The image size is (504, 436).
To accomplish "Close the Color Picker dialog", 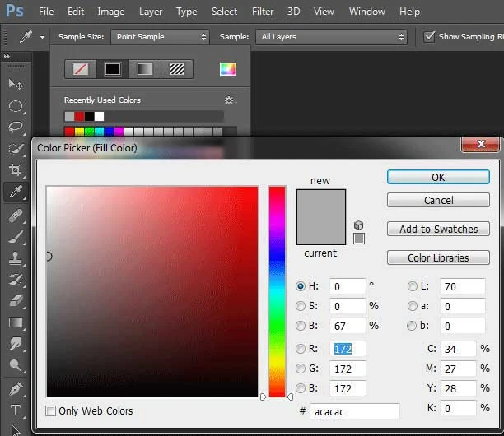I will point(481,144).
